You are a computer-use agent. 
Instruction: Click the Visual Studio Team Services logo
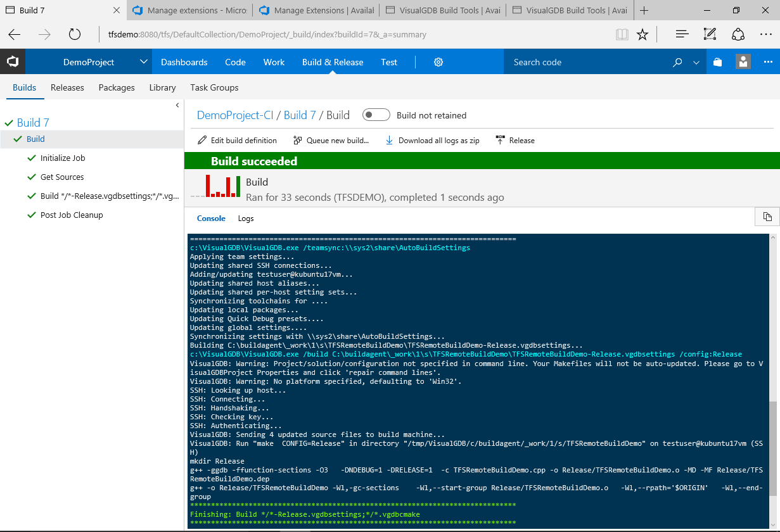(12, 62)
